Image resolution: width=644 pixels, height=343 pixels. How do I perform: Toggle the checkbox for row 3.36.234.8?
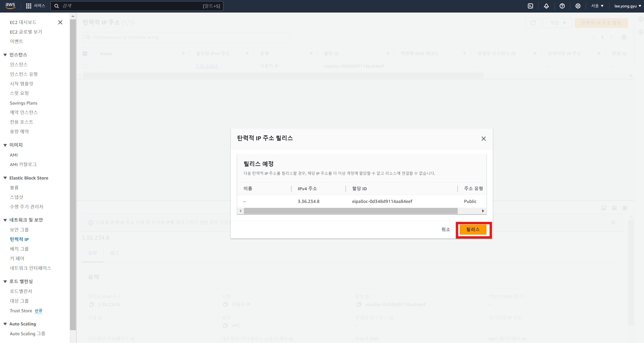coord(85,66)
